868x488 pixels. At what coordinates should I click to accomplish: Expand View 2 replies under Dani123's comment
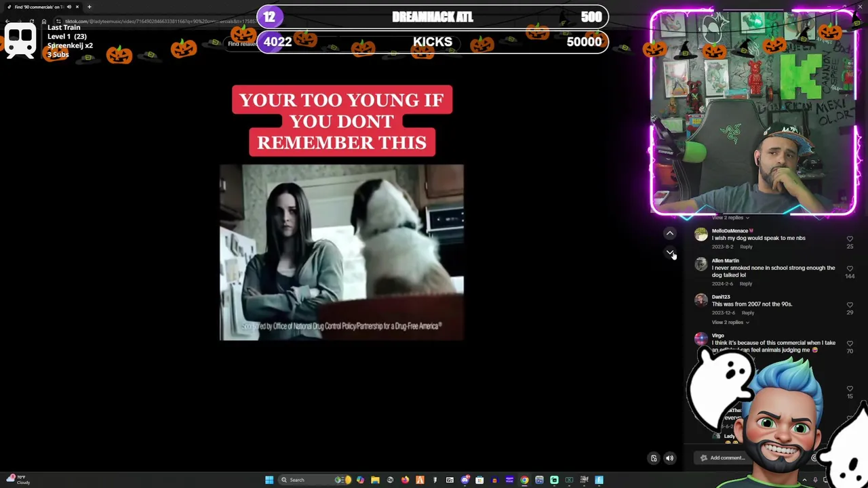[730, 322]
